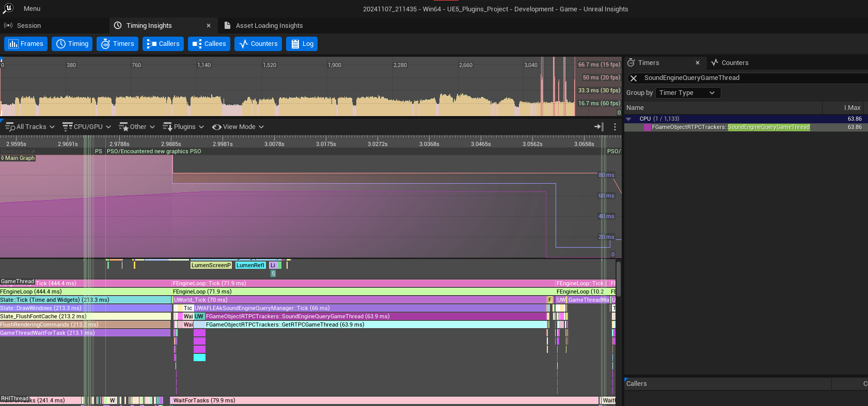Clear the SoundEngineQueryGameThread search text

click(x=634, y=78)
